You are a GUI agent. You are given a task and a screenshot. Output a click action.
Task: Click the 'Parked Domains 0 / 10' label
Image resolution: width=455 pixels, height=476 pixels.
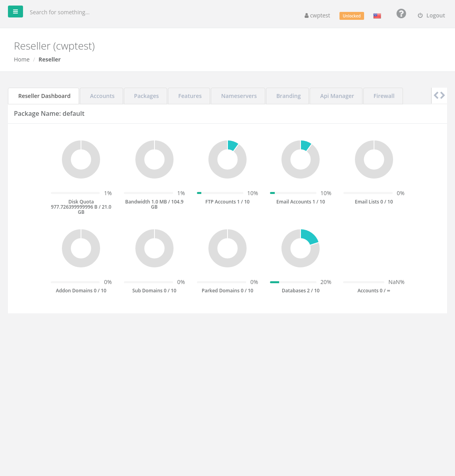coord(227,291)
